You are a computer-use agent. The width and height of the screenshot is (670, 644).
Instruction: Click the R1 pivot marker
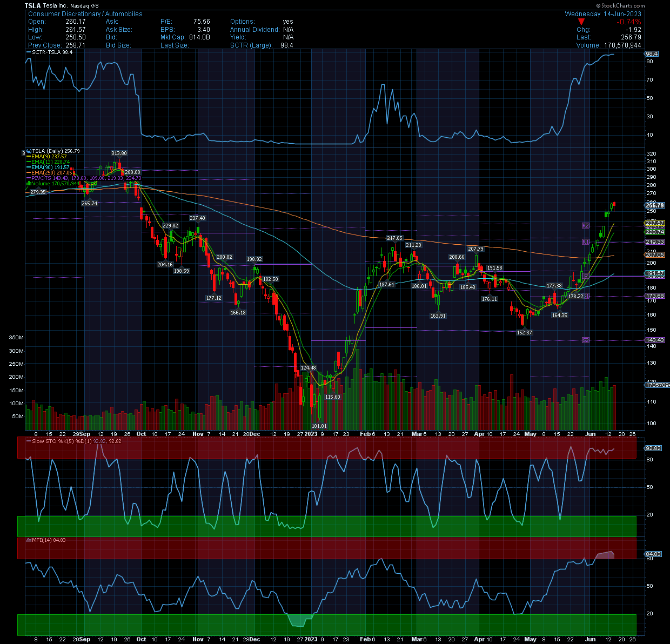tap(586, 242)
